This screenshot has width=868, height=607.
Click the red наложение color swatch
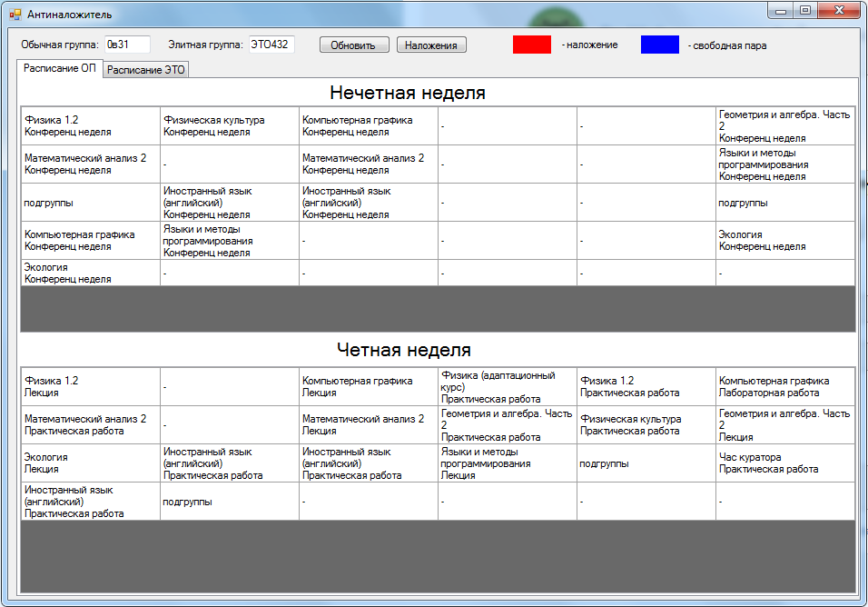point(532,45)
